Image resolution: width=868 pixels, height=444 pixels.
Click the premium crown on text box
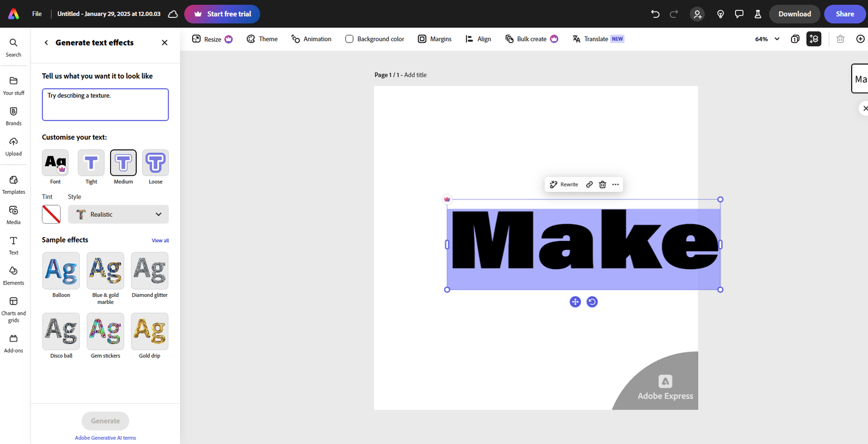pos(447,199)
